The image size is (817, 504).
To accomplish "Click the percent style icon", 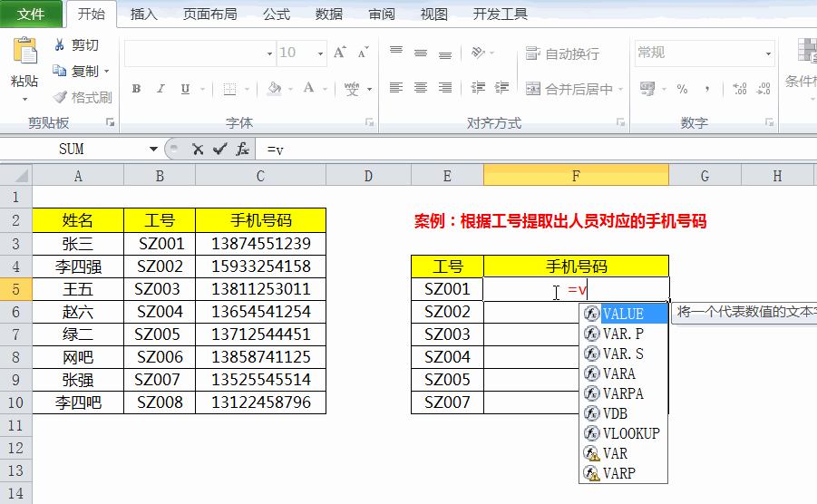I will 682,89.
